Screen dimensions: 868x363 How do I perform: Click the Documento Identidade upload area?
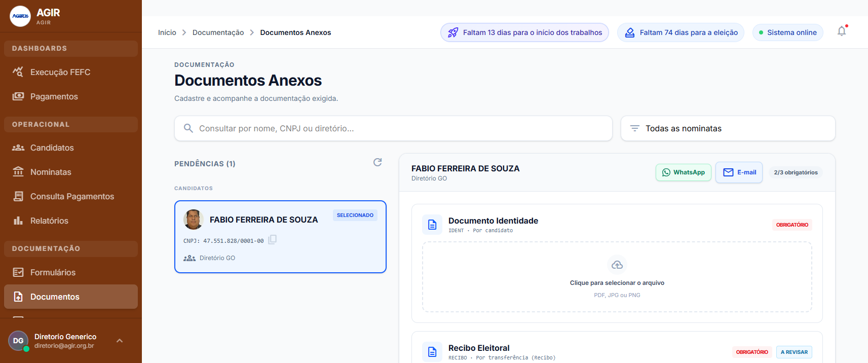coord(617,277)
